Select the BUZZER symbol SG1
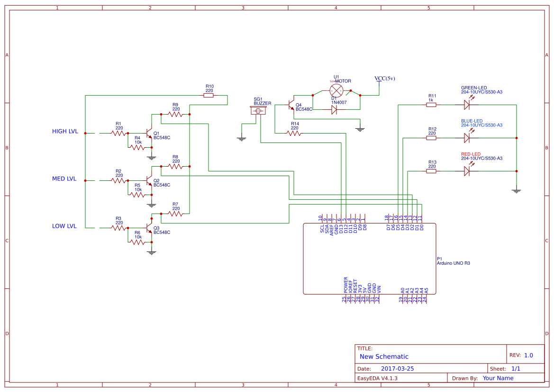The height and width of the screenshot is (392, 554). [258, 111]
